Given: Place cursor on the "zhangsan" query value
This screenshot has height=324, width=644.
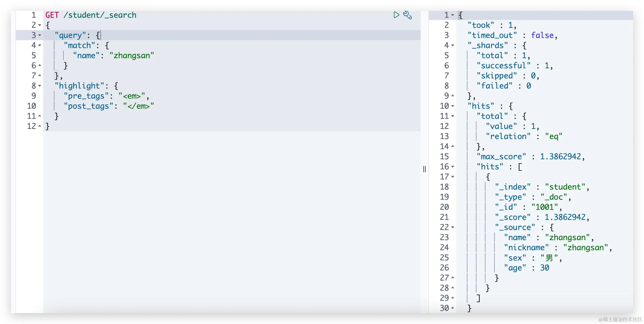Looking at the screenshot, I should 132,55.
